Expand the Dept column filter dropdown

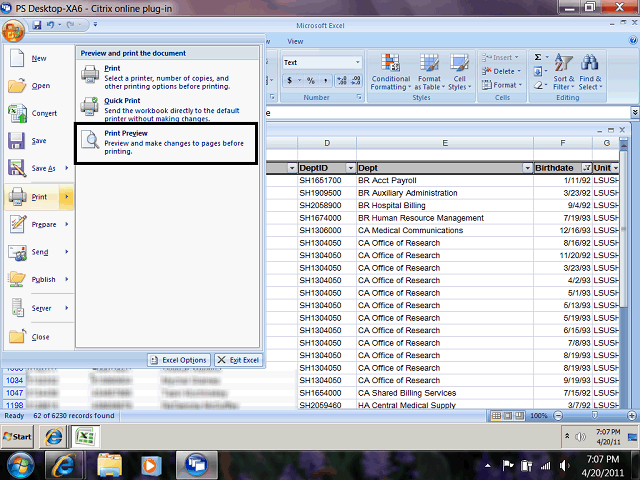coord(526,168)
